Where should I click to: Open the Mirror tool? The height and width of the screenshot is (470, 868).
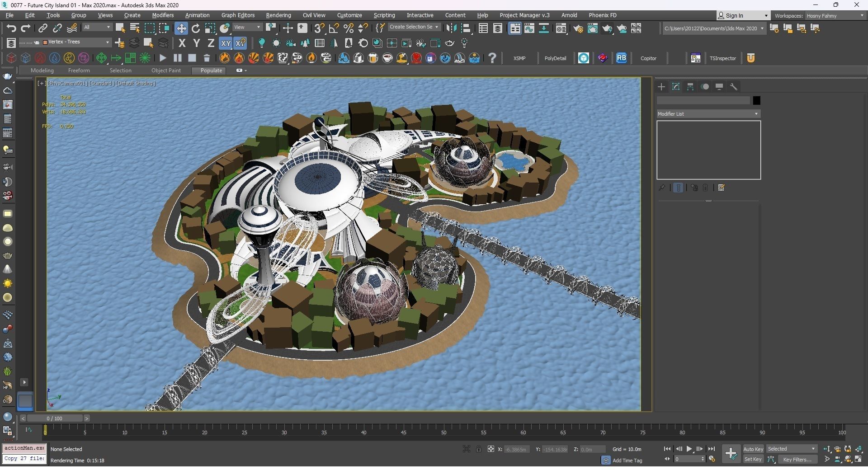[x=451, y=28]
